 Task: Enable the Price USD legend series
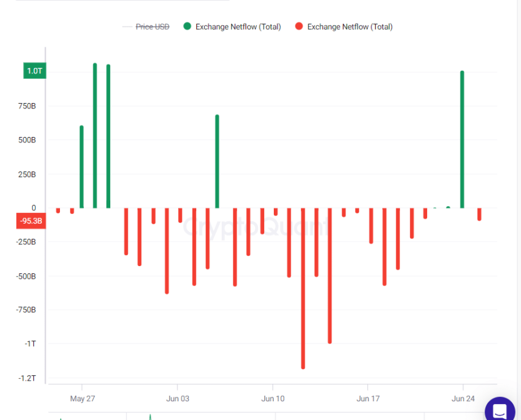(x=152, y=27)
